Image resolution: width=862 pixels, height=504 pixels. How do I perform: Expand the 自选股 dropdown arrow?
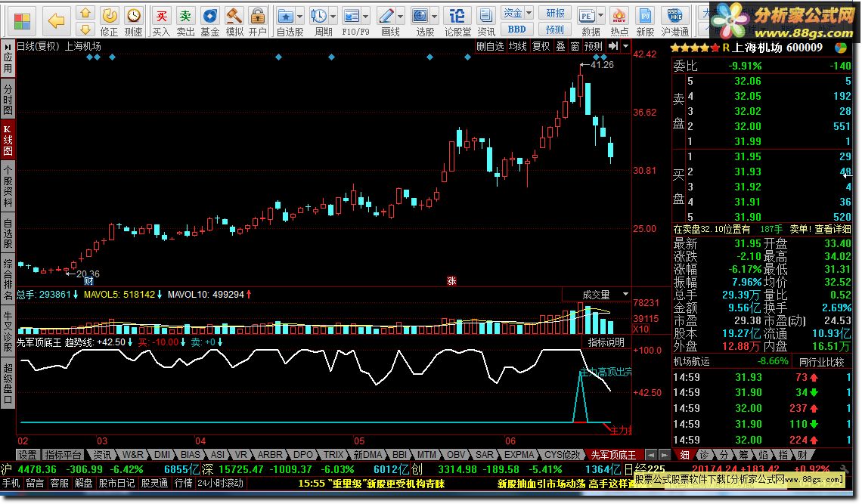pyautogui.click(x=299, y=17)
